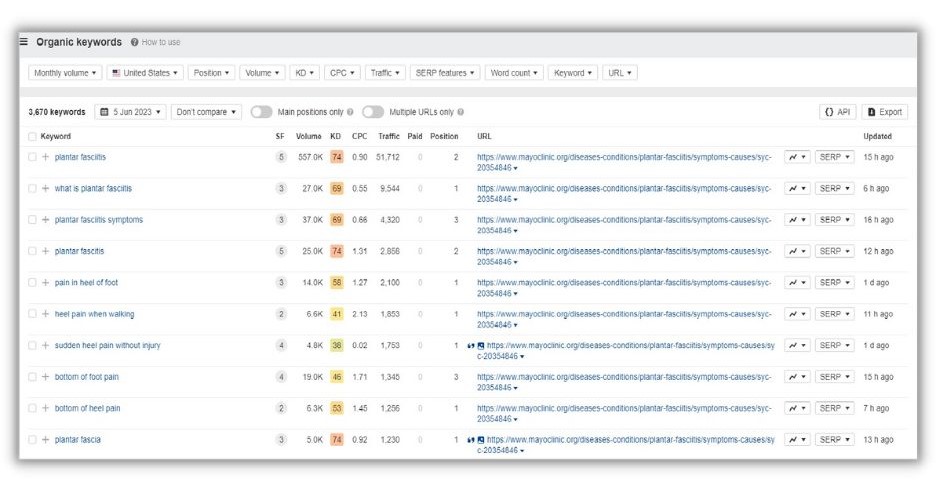
Task: Open position history chart for 'bottom of heel pain'
Action: [797, 408]
